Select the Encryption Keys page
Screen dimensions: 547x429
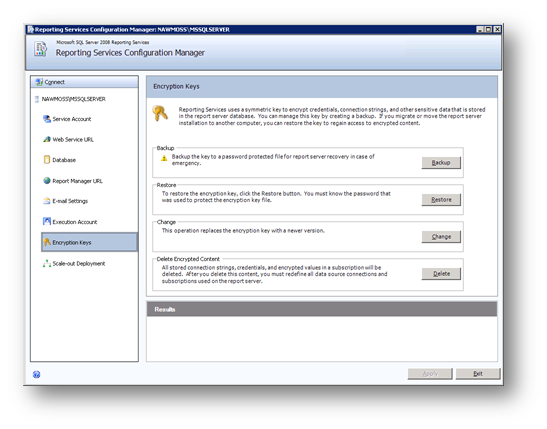coord(89,242)
